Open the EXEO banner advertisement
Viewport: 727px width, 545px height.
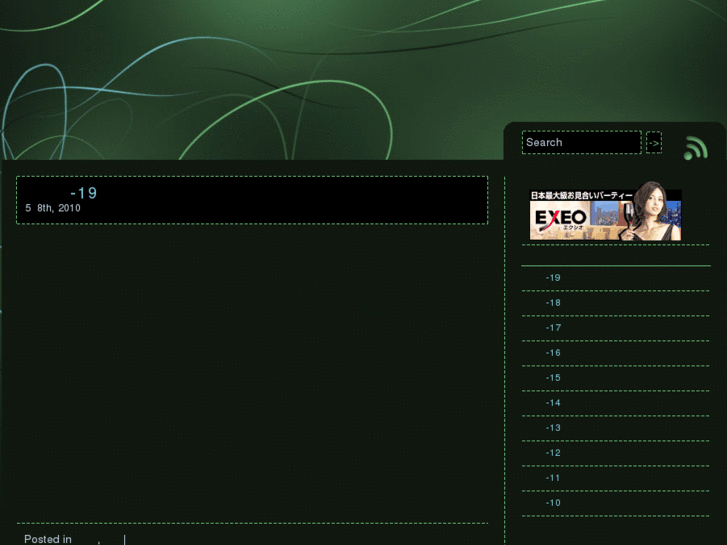(x=606, y=211)
